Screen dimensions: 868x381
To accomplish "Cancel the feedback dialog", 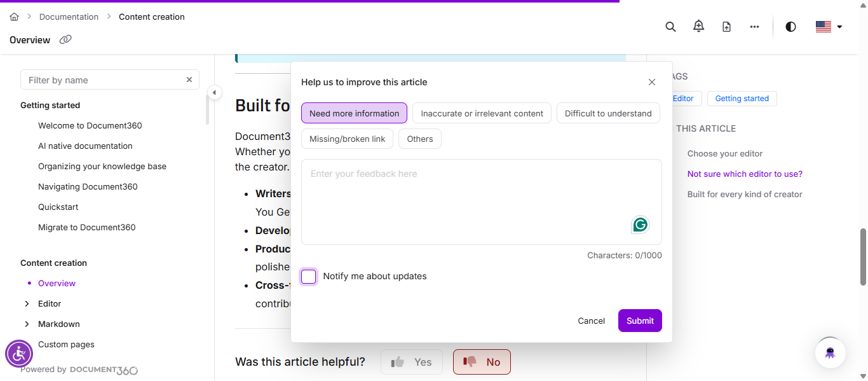I will 591,321.
